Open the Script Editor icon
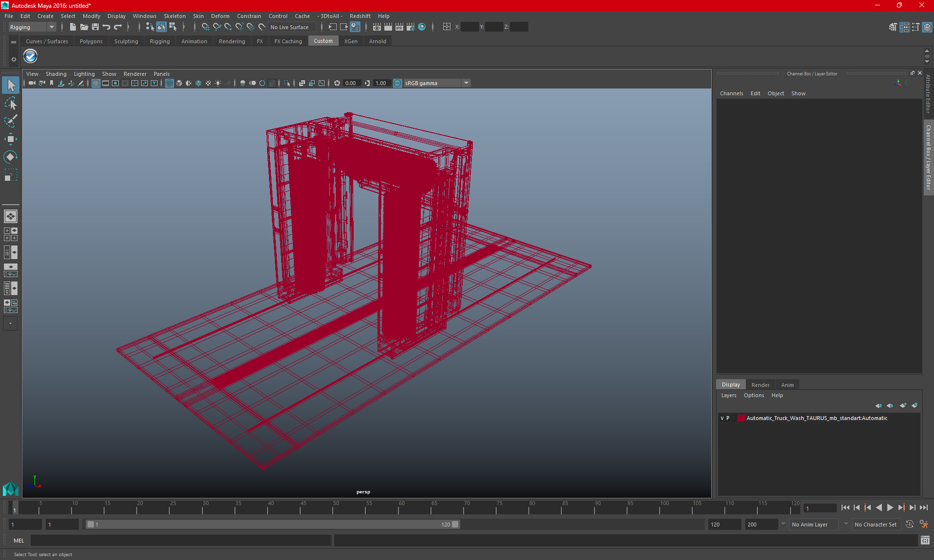This screenshot has height=560, width=934. (925, 541)
